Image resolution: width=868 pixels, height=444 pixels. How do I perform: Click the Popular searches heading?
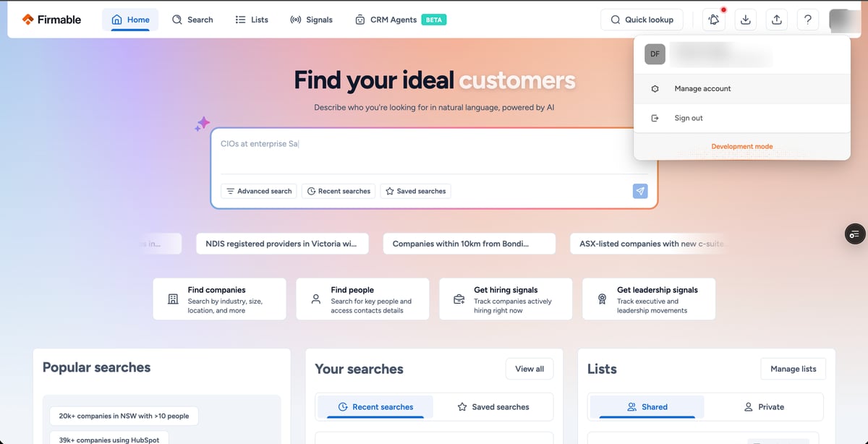[x=96, y=367]
